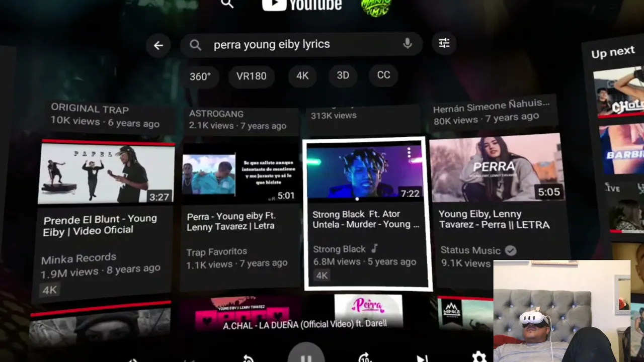Click '6.8M views · 5 years ago' text
644x362 pixels.
[365, 261]
